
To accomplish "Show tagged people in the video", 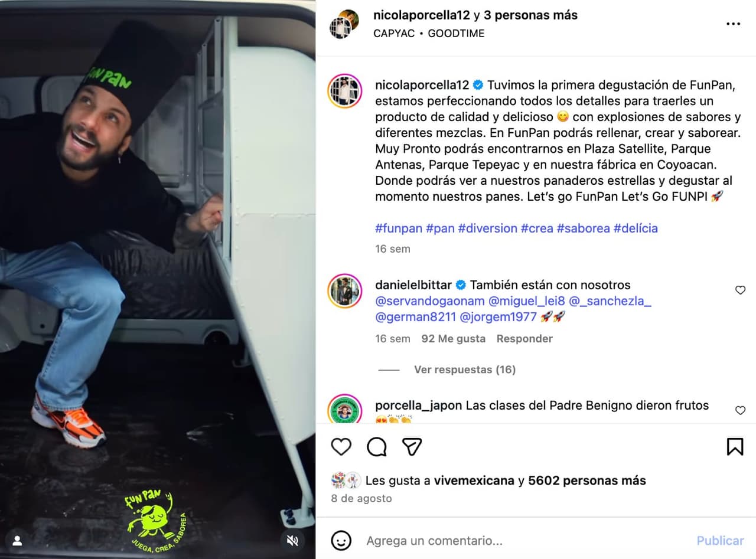I will point(18,540).
